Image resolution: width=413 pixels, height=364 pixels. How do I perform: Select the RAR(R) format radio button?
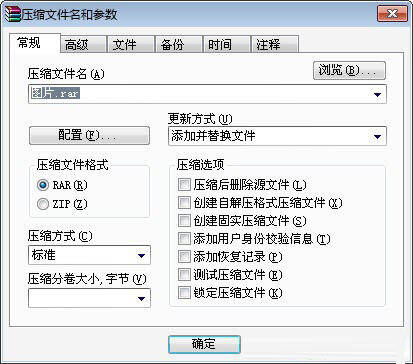43,185
